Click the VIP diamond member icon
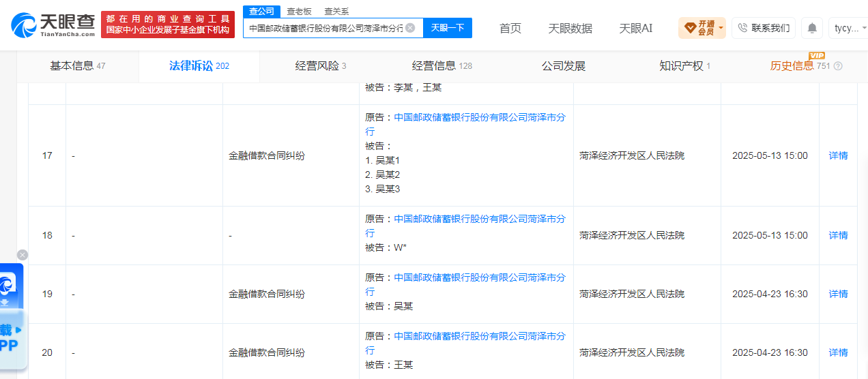The height and width of the screenshot is (379, 868). pyautogui.click(x=690, y=28)
